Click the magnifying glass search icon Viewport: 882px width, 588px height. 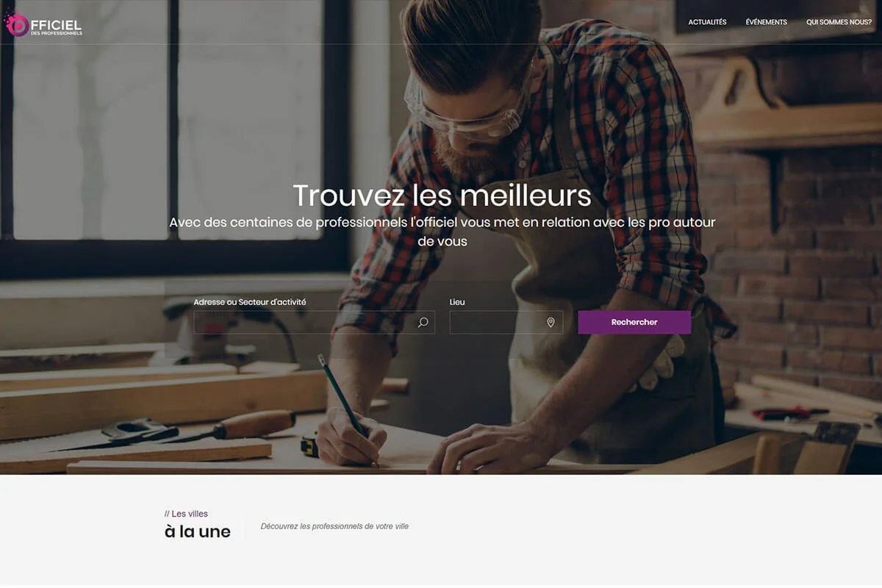423,322
